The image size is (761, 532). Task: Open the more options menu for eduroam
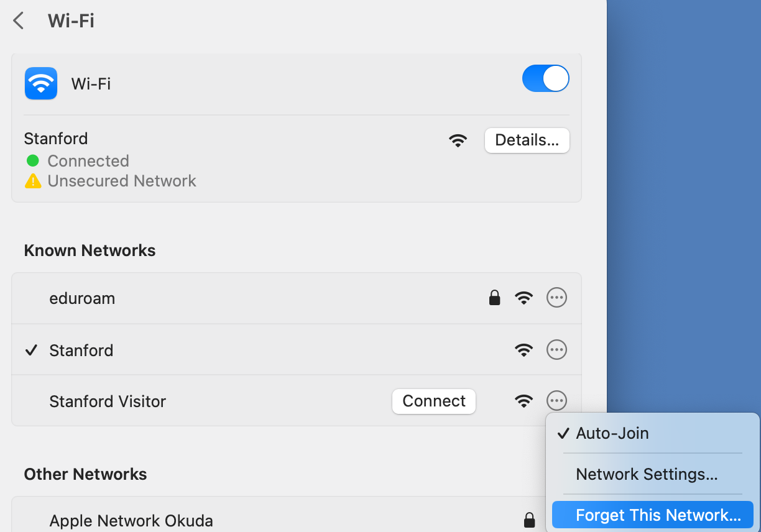point(556,298)
